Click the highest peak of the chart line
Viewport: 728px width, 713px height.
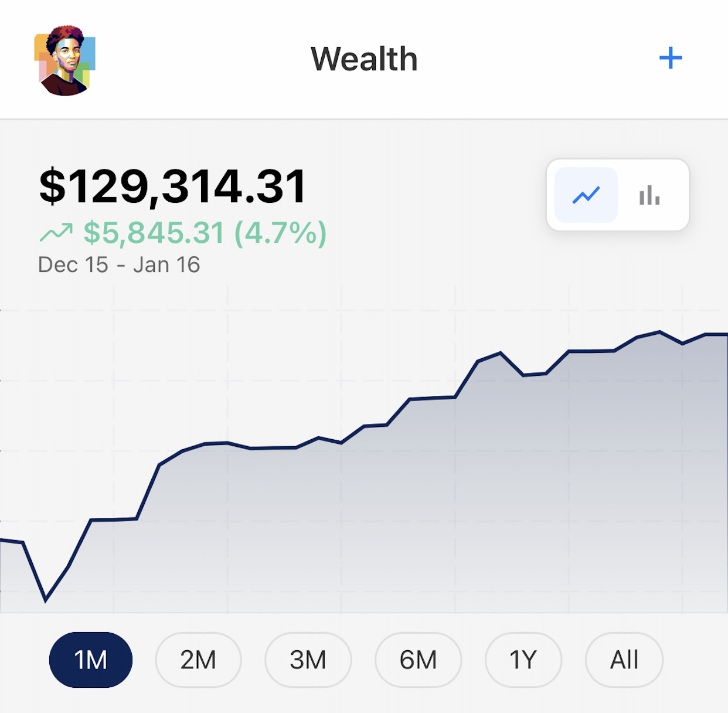660,332
